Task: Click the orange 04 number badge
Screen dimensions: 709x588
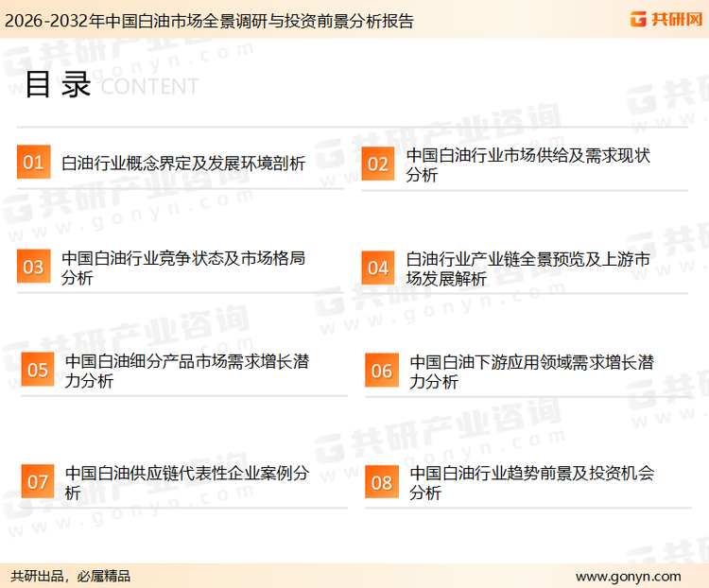Action: click(378, 268)
